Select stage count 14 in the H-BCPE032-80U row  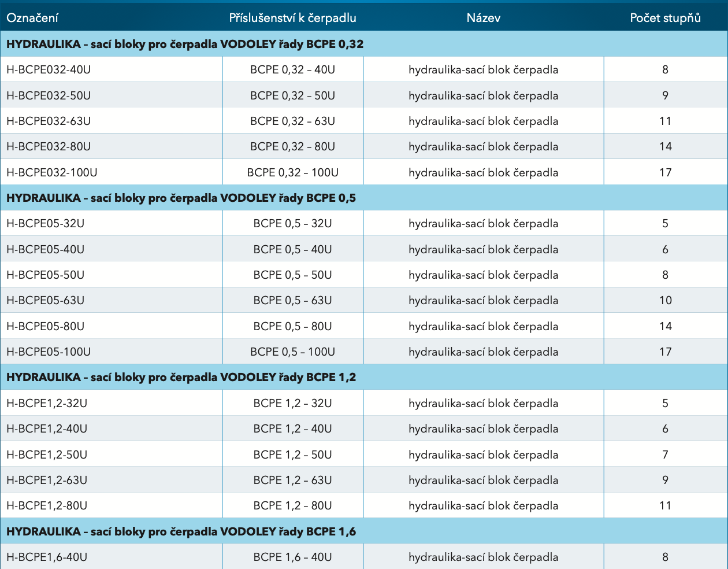tap(666, 146)
